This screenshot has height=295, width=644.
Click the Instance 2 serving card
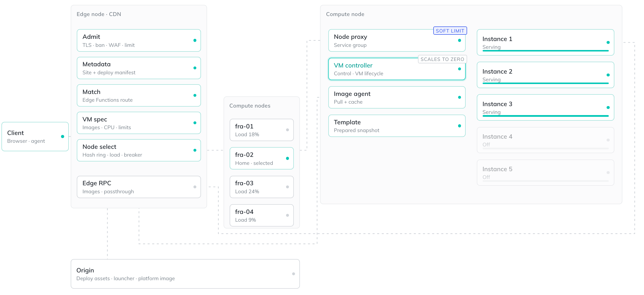coord(545,75)
